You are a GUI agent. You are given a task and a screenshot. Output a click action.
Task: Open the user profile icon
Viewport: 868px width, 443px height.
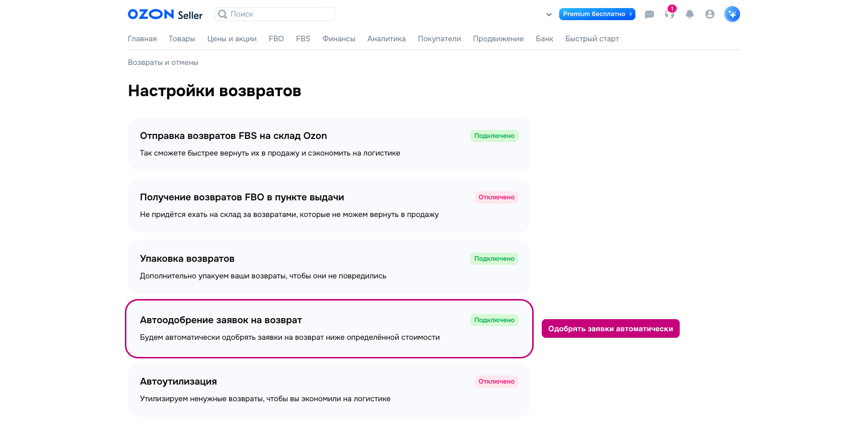click(x=710, y=14)
